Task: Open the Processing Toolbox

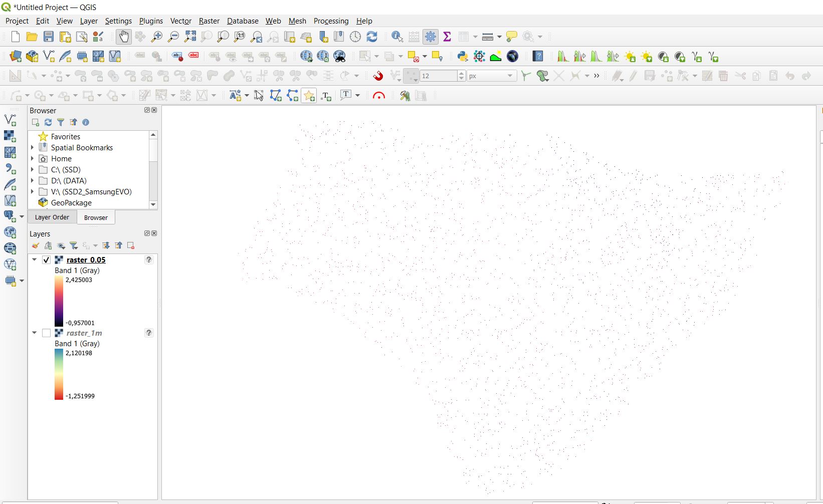Action: pos(431,37)
